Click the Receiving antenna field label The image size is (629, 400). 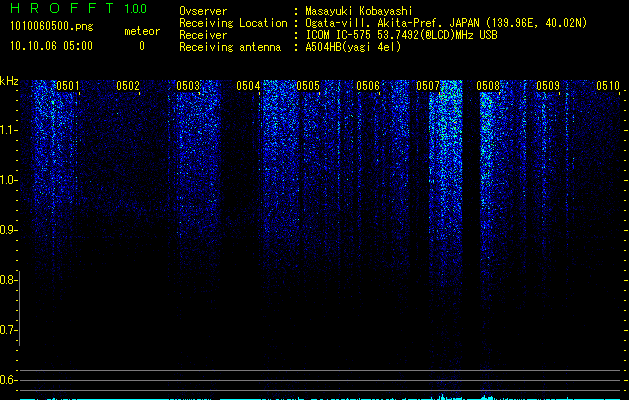(230, 47)
